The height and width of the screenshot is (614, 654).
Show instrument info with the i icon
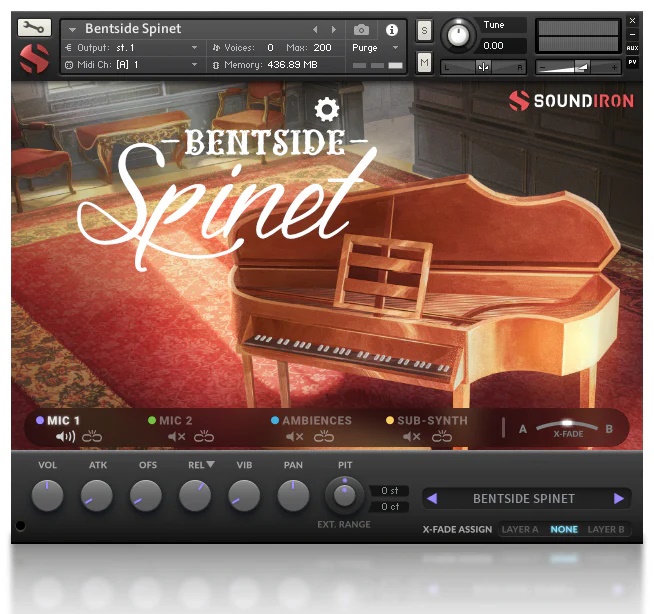391,30
